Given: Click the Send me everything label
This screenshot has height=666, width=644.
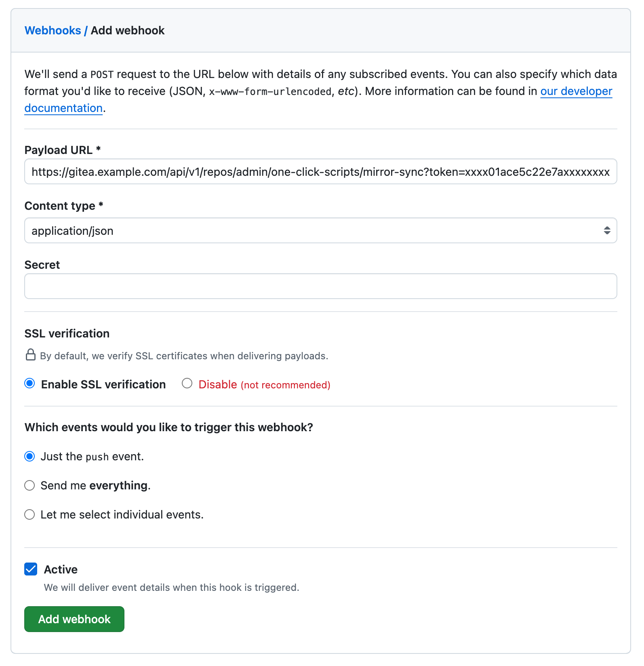Looking at the screenshot, I should [95, 485].
